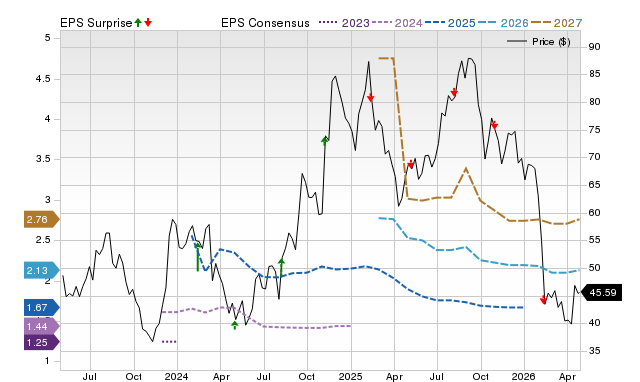
Task: Click the red surprise arrow near price 81
Action: tap(370, 98)
